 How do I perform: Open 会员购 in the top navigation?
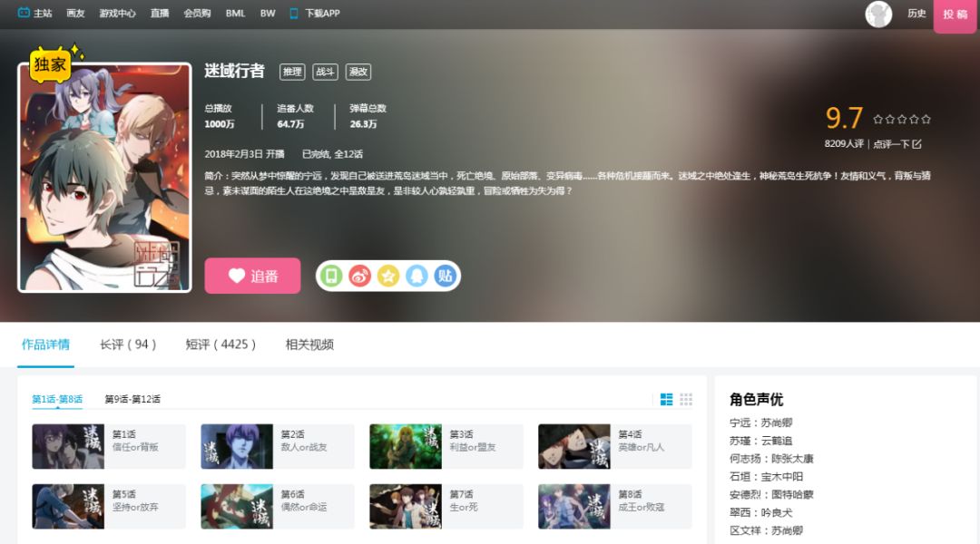coord(197,13)
